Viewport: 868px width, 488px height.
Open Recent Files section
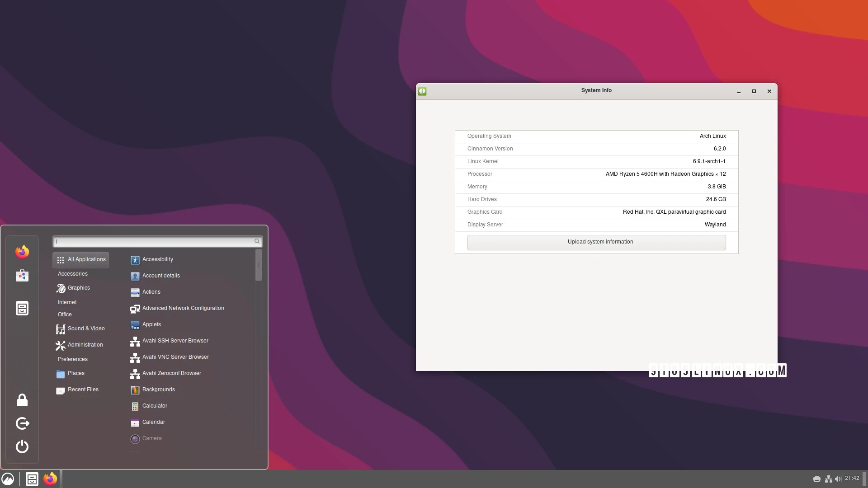coord(83,389)
